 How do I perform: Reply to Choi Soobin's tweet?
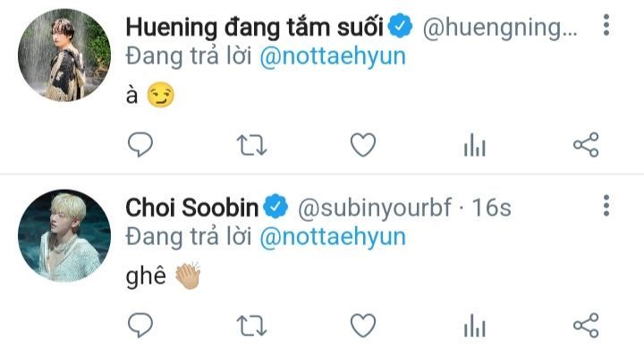point(140,326)
